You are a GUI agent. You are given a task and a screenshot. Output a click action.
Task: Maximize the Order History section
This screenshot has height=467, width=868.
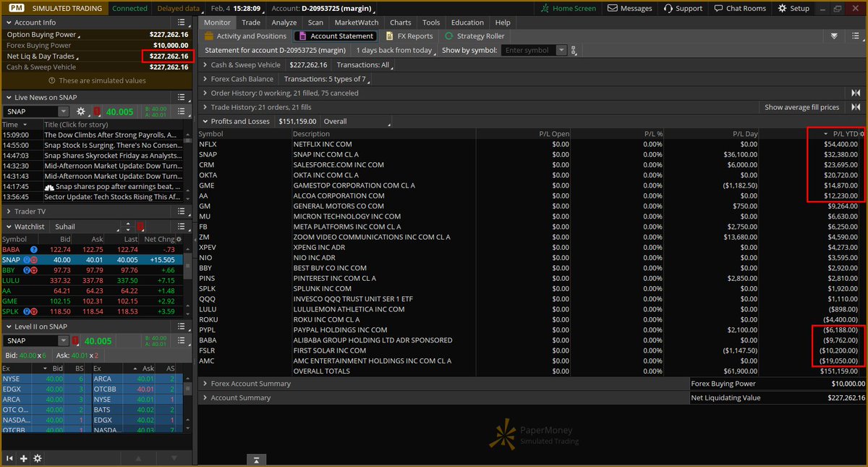point(856,93)
